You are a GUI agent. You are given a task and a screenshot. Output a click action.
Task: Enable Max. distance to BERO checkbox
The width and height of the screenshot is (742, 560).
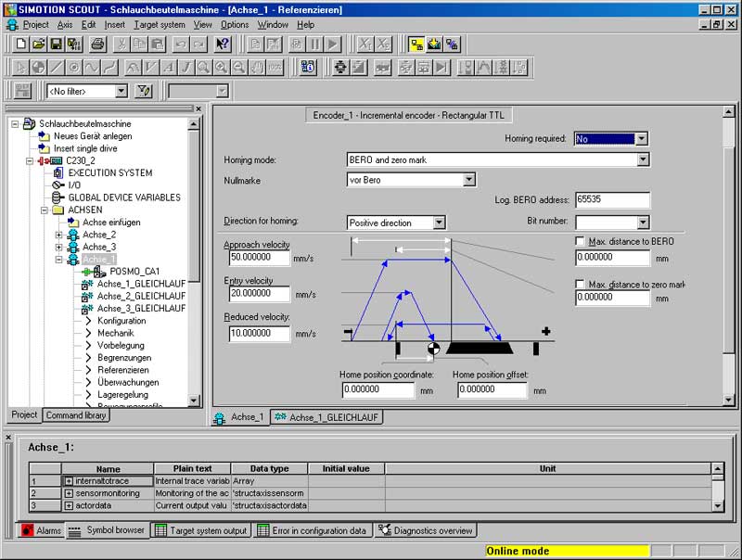(x=580, y=241)
